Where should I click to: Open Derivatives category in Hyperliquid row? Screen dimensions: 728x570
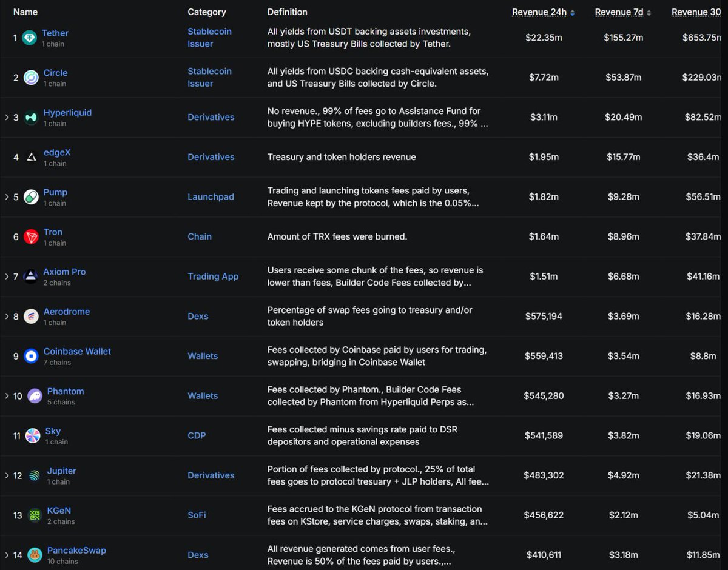pyautogui.click(x=211, y=117)
